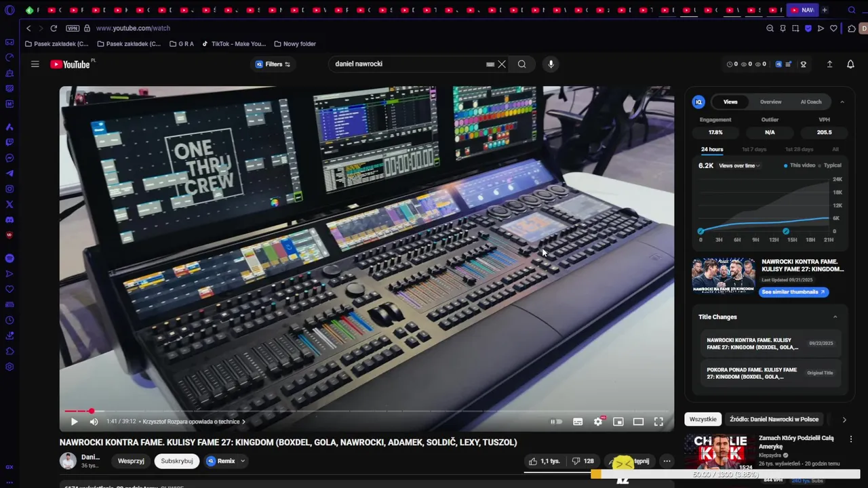Toggle subtitles captions button

click(x=578, y=422)
